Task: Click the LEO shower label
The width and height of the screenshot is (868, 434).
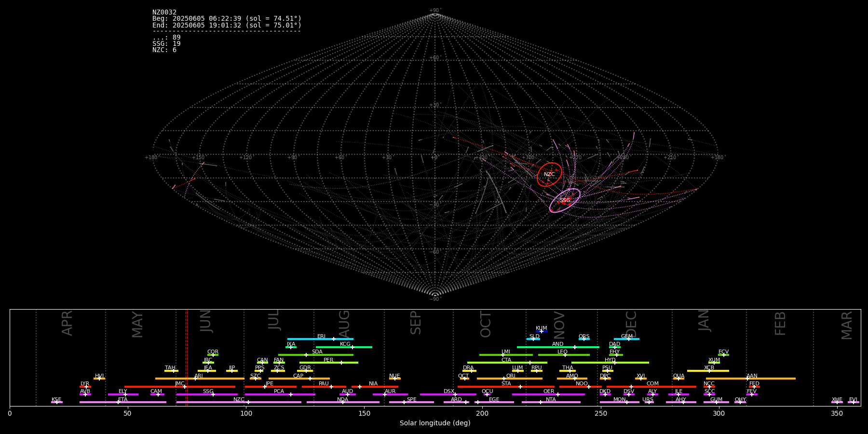Action: click(562, 352)
